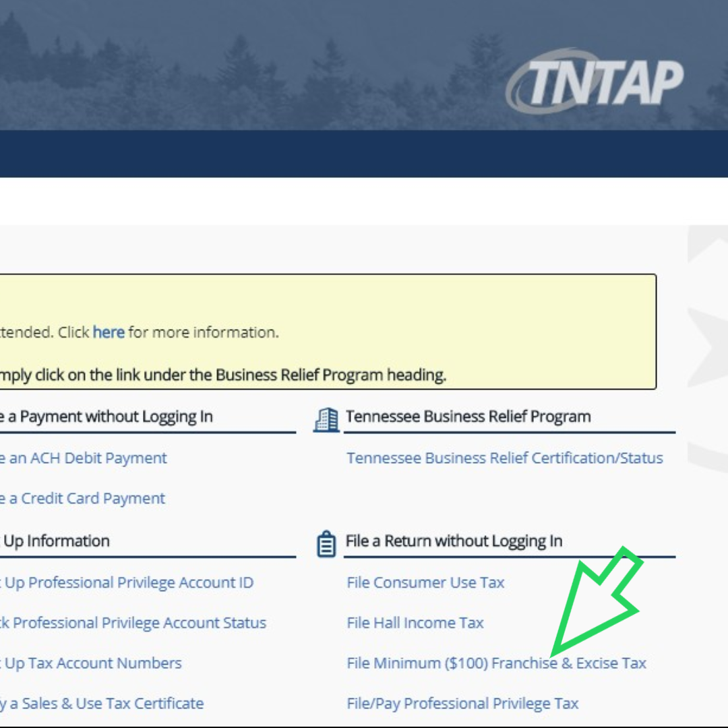Click the Business Relief Program notice text
728x728 pixels.
(x=223, y=375)
